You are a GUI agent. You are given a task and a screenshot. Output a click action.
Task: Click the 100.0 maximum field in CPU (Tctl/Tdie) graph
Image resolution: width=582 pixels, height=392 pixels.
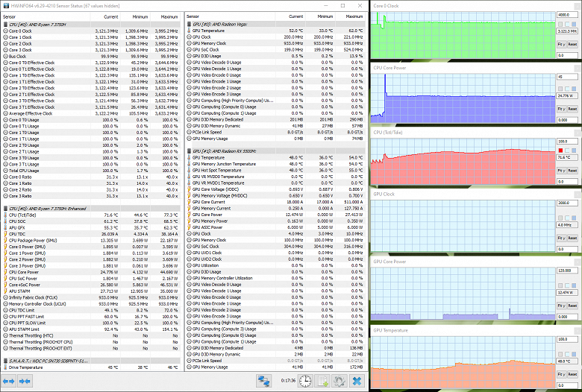pos(567,142)
